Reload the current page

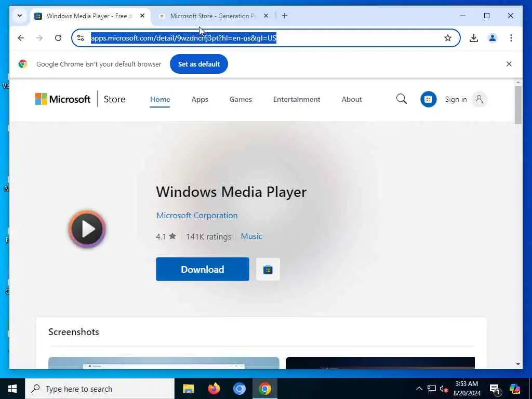click(58, 38)
